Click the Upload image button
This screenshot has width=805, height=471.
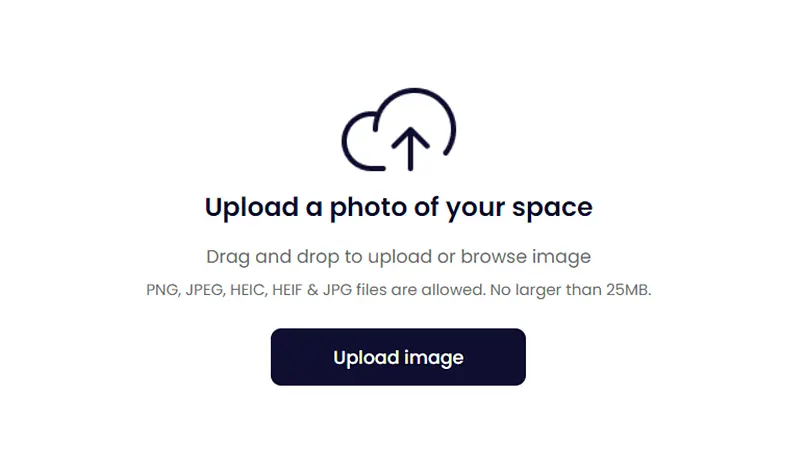coord(398,357)
